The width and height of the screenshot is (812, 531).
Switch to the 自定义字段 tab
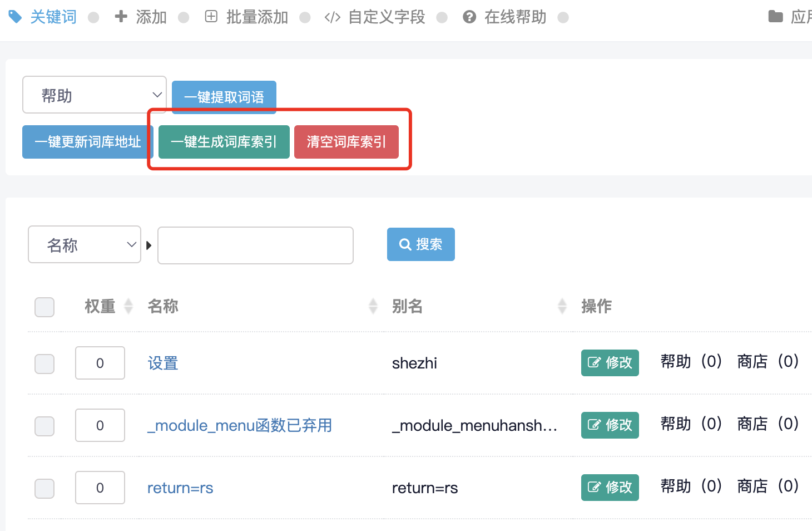click(x=386, y=17)
